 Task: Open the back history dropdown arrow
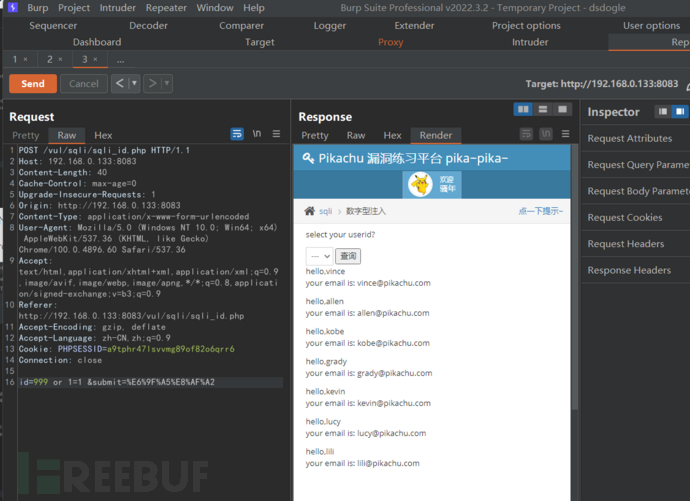134,83
